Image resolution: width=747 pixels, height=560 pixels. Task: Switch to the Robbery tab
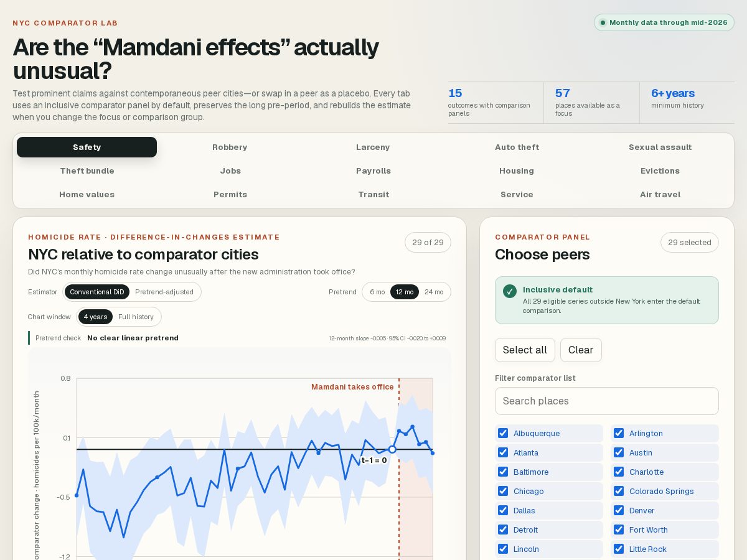(230, 147)
